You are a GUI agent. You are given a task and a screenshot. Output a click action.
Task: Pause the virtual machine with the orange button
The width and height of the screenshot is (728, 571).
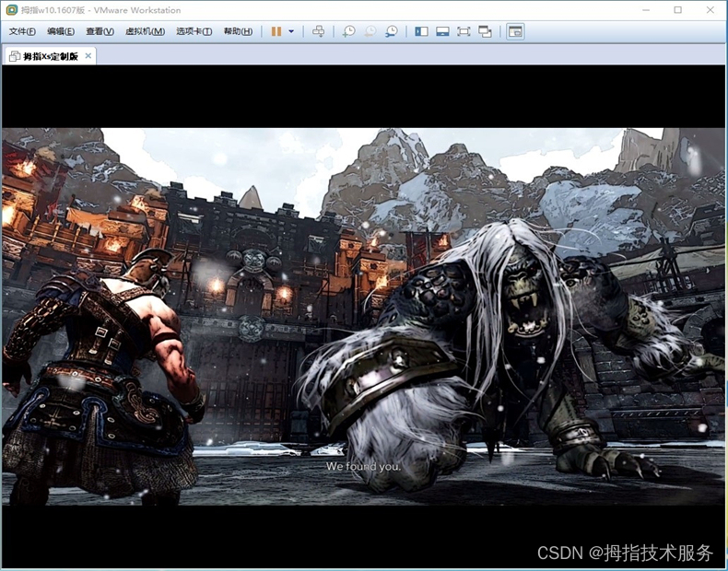click(x=276, y=31)
